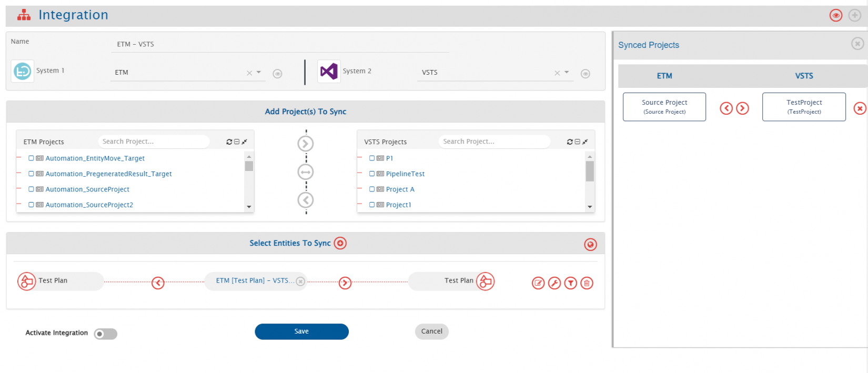Select Project A in VSTS Projects tree

(x=400, y=189)
